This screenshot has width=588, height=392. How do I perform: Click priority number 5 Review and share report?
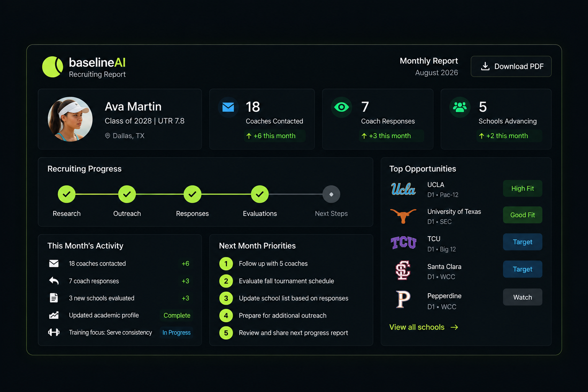[226, 333]
